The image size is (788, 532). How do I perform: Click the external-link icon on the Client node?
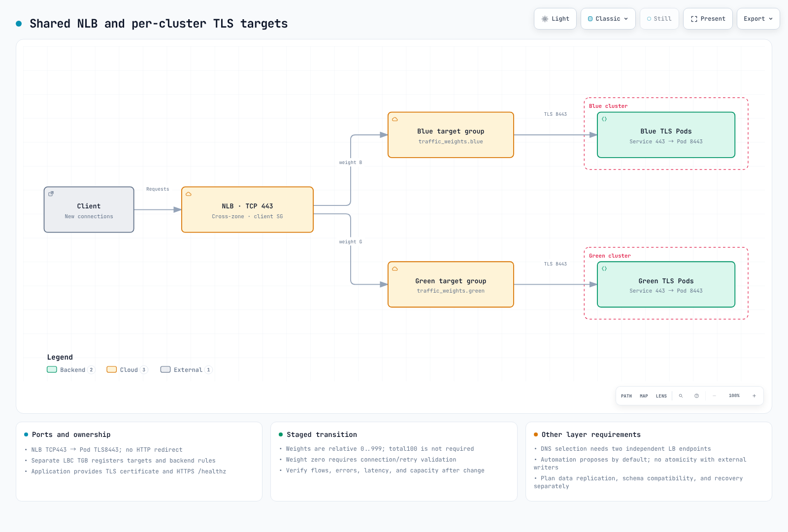click(x=51, y=194)
